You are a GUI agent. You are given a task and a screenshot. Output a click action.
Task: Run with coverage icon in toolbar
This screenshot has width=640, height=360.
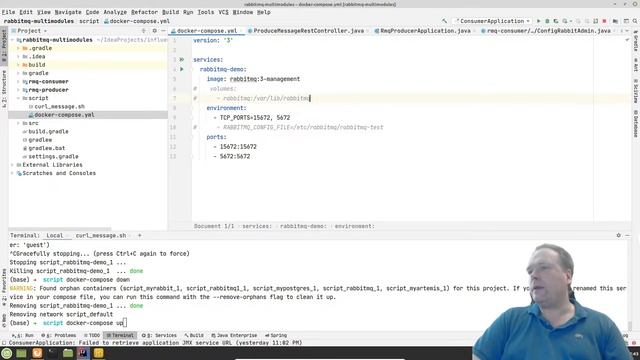tap(556, 21)
